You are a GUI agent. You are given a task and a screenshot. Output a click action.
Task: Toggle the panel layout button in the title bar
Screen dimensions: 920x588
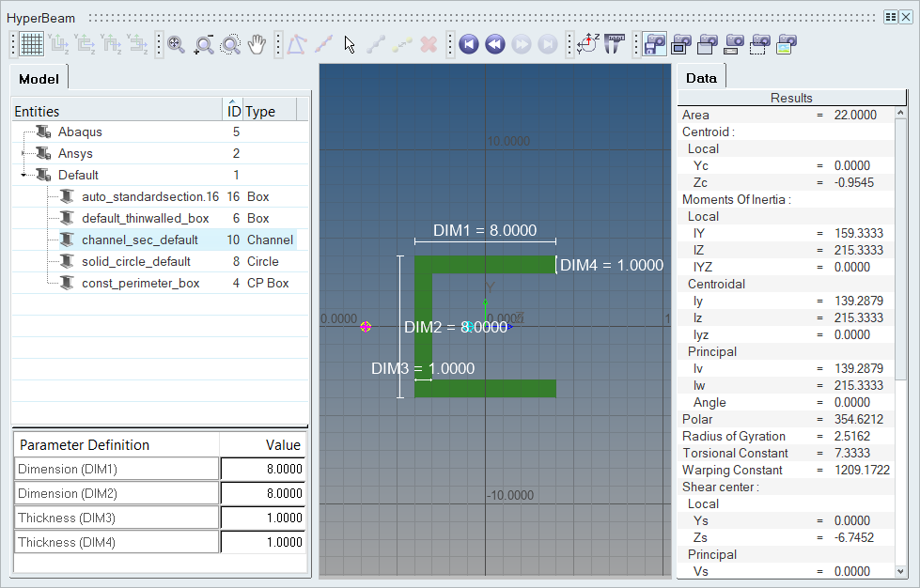pyautogui.click(x=891, y=17)
